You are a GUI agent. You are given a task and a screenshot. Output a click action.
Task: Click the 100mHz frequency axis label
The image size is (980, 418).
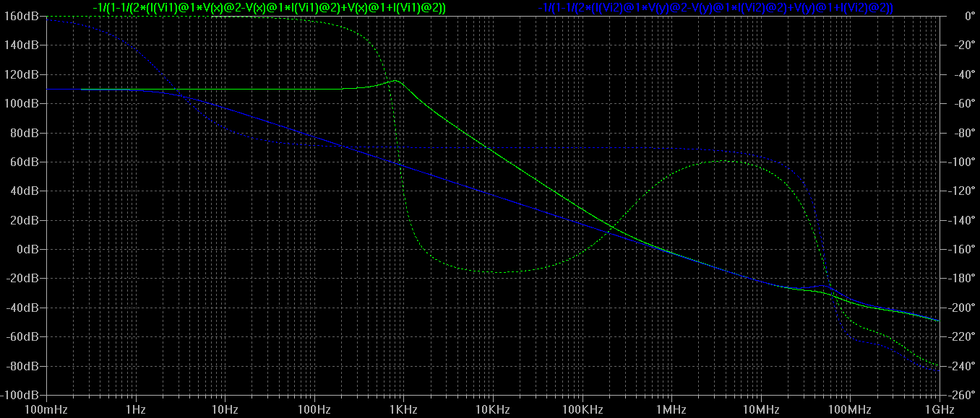point(46,410)
